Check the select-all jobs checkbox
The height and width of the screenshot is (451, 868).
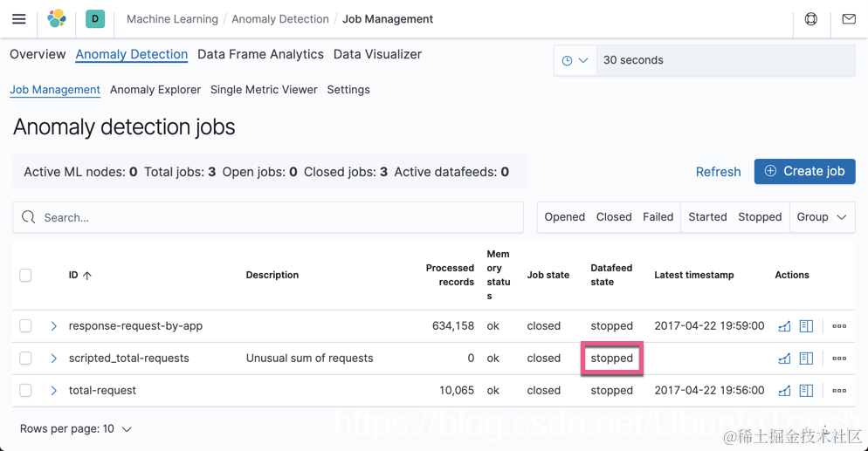tap(26, 276)
